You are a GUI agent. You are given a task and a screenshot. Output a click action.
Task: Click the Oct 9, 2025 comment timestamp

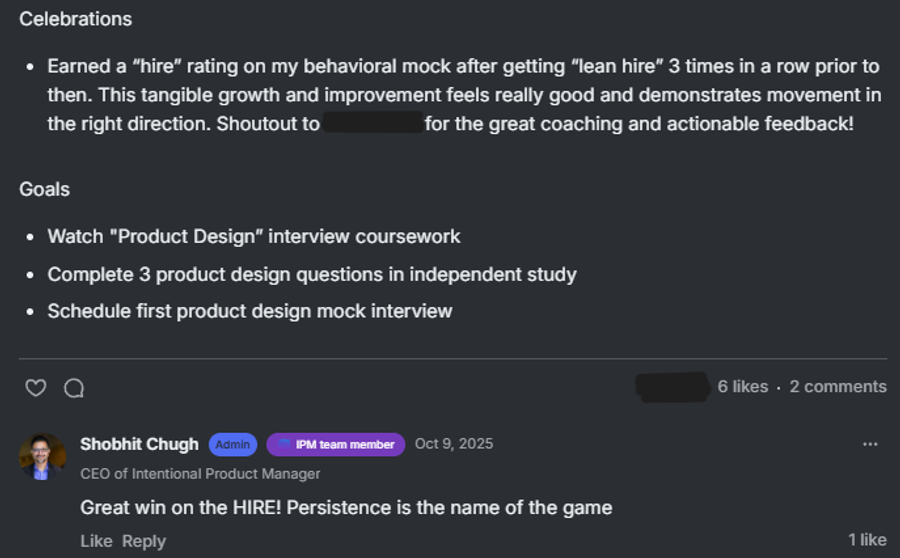(x=454, y=444)
